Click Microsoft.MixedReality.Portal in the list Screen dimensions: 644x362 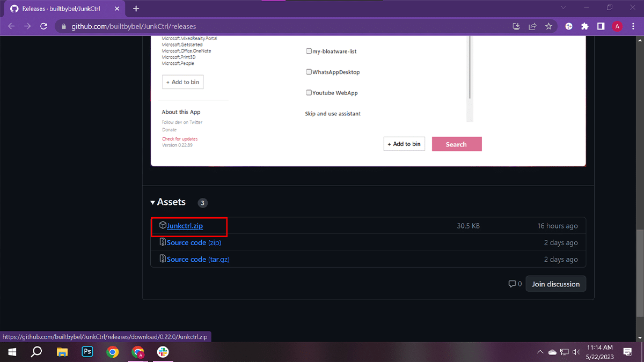click(x=189, y=39)
